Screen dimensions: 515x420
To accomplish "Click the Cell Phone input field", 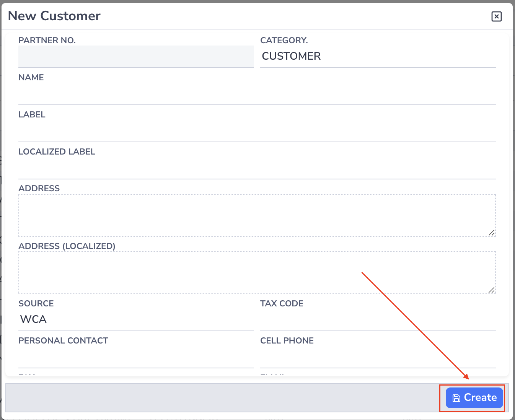I will point(377,358).
